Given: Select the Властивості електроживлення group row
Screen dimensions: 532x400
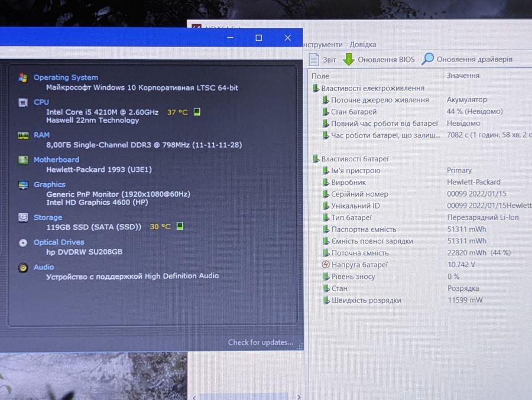Looking at the screenshot, I should [368, 88].
